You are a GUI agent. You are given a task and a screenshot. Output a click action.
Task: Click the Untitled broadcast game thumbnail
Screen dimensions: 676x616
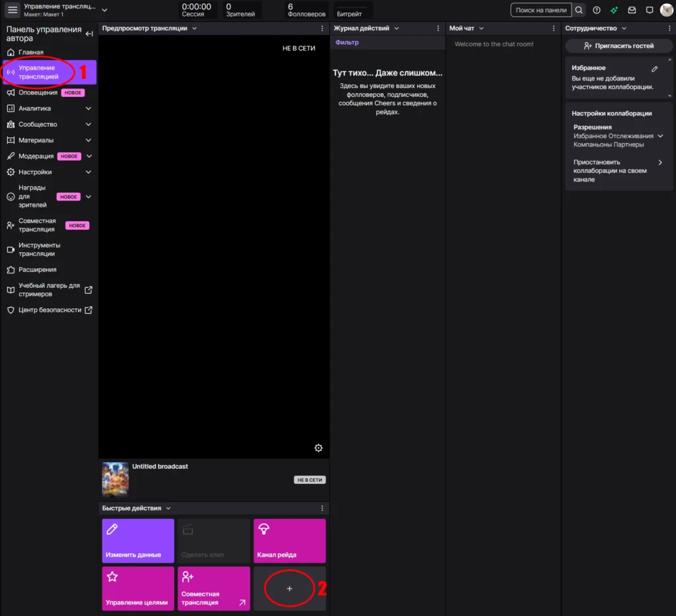pyautogui.click(x=115, y=479)
